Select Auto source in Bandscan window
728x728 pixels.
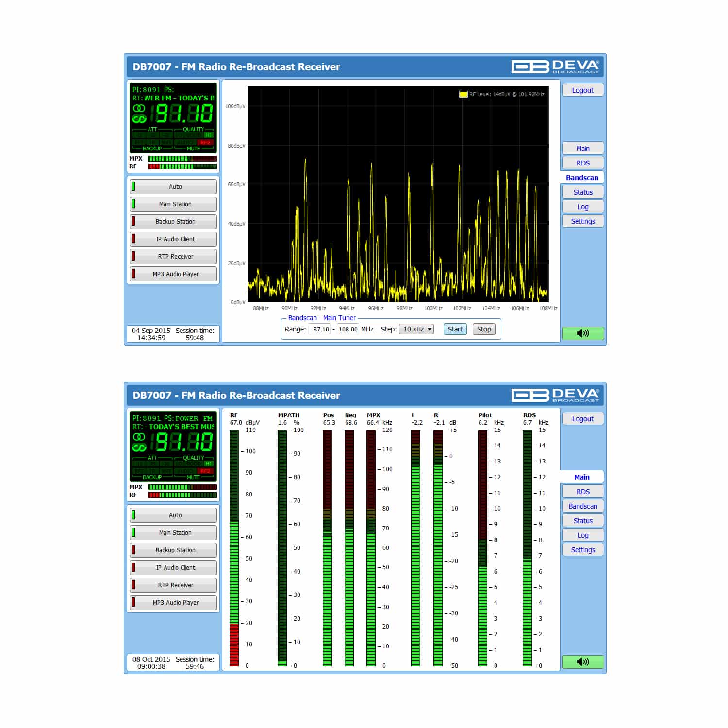point(173,186)
